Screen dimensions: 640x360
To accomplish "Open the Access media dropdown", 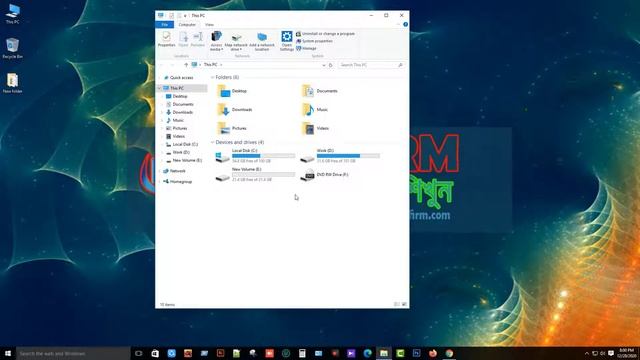I will pos(216,41).
